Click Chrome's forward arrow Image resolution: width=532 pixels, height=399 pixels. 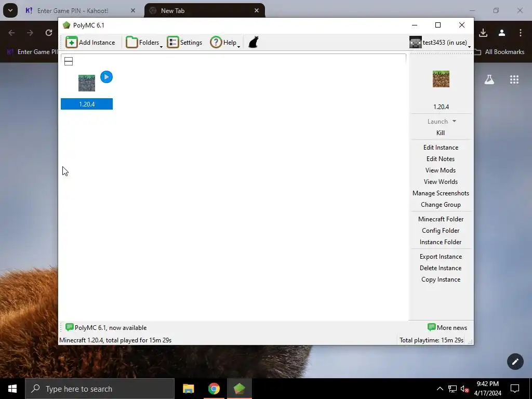click(x=30, y=33)
